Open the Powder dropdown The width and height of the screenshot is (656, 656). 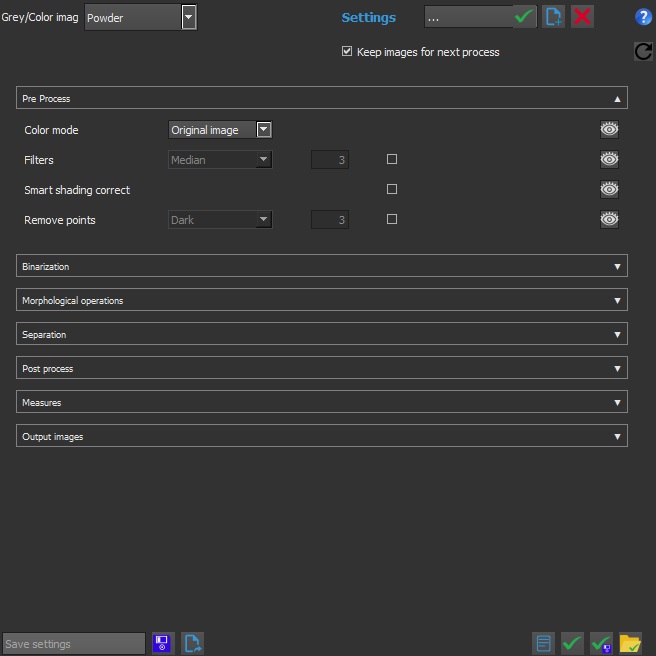tap(141, 17)
